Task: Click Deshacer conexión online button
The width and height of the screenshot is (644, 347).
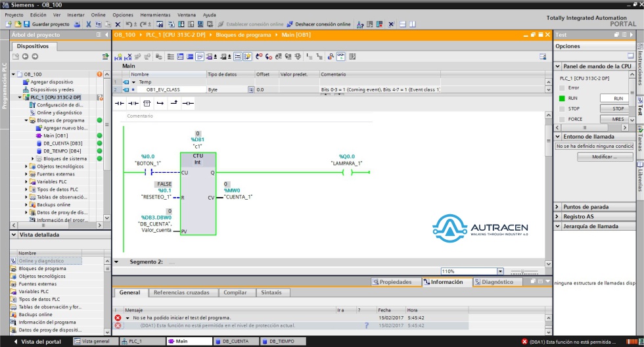Action: (319, 24)
